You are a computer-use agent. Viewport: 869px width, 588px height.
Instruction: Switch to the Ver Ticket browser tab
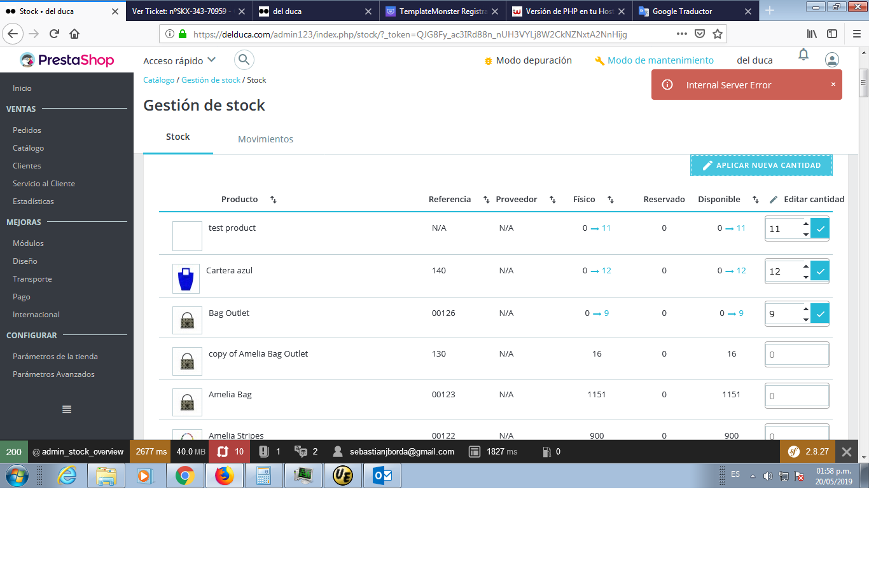(190, 11)
